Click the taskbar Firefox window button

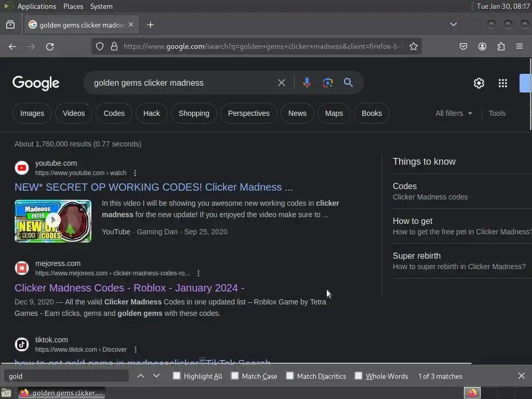pos(61,393)
